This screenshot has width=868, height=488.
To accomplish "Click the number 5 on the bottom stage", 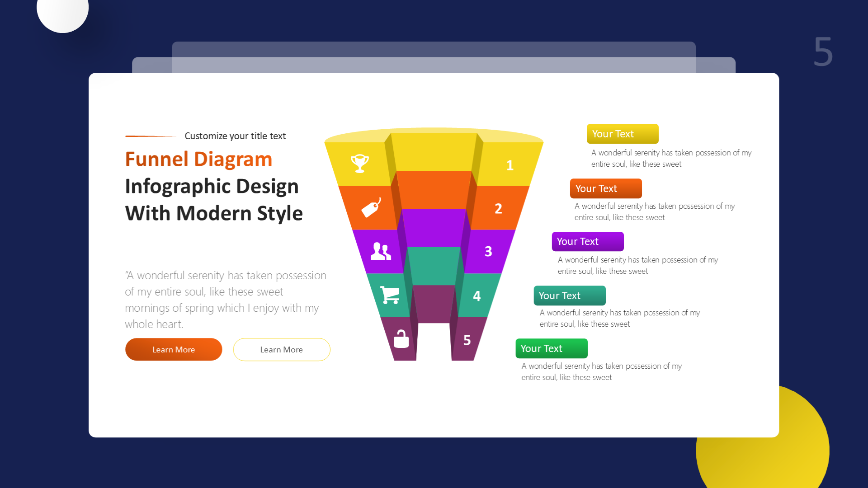I will point(467,341).
